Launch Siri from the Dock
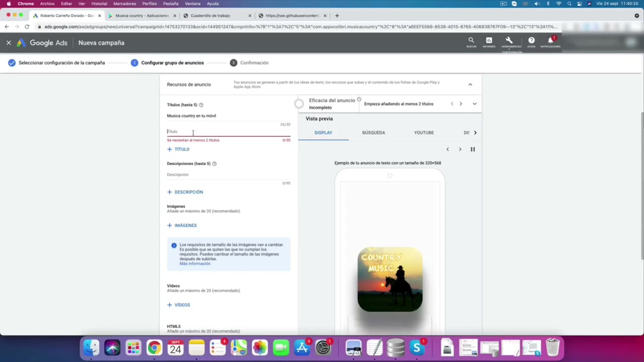This screenshot has width=644, height=362. 112,347
